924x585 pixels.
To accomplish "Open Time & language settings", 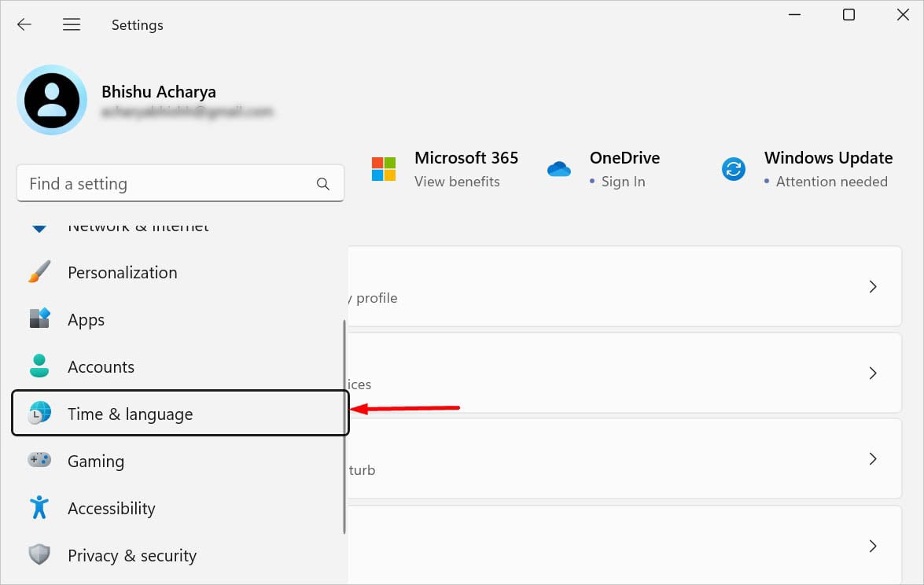I will [x=131, y=414].
